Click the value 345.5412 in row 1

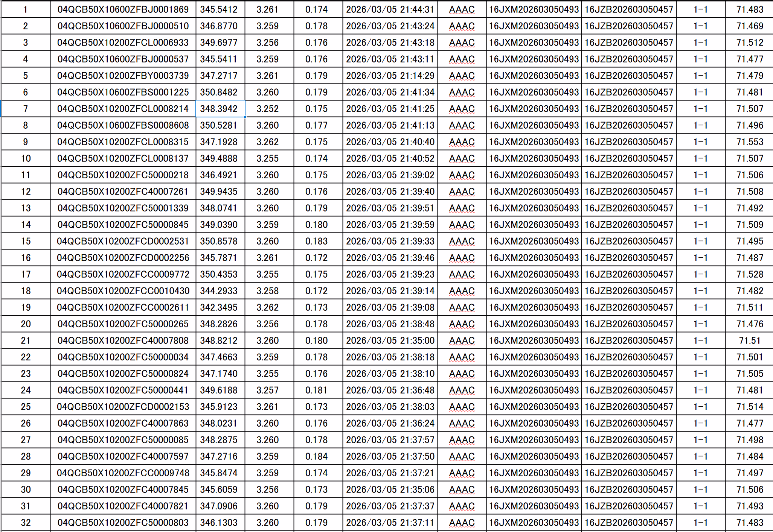point(220,9)
